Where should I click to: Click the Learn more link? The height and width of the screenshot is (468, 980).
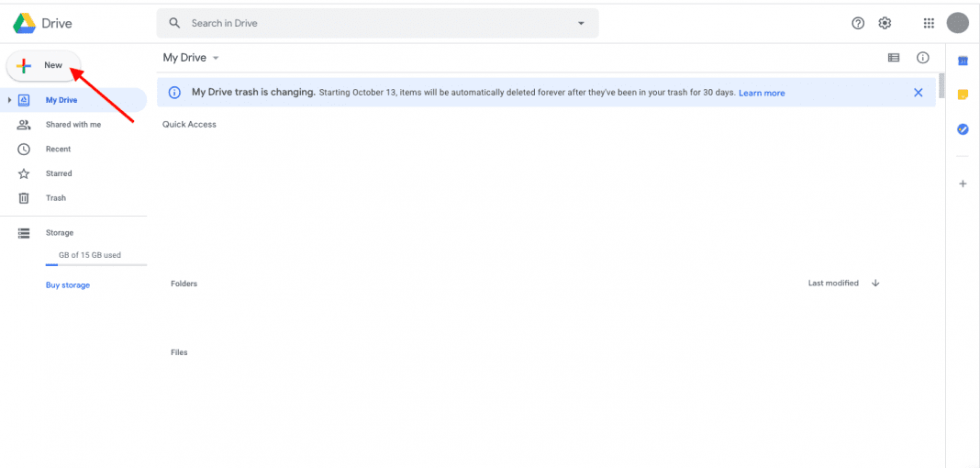click(x=762, y=93)
